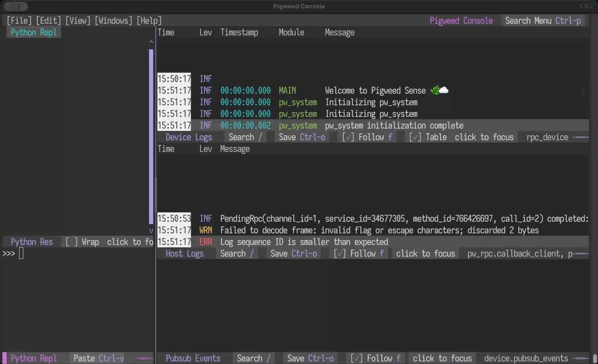Open Search in Pubsub Events toolbar

click(254, 359)
